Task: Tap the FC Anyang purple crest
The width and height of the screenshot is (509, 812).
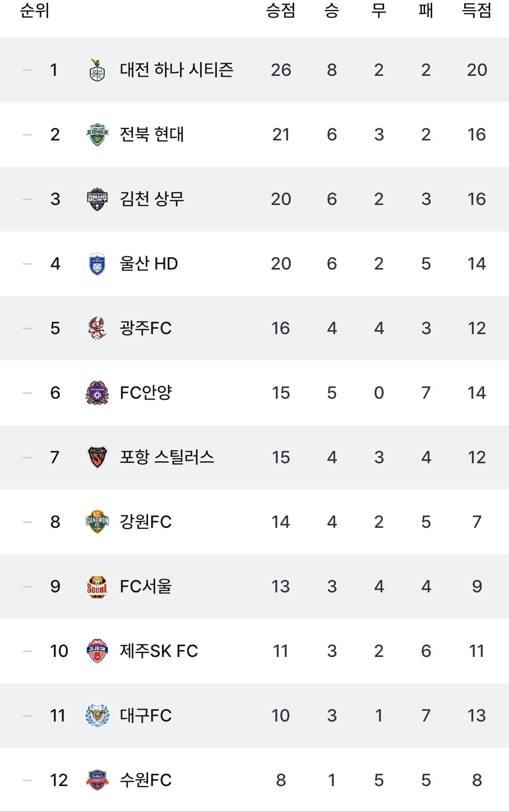Action: (97, 393)
